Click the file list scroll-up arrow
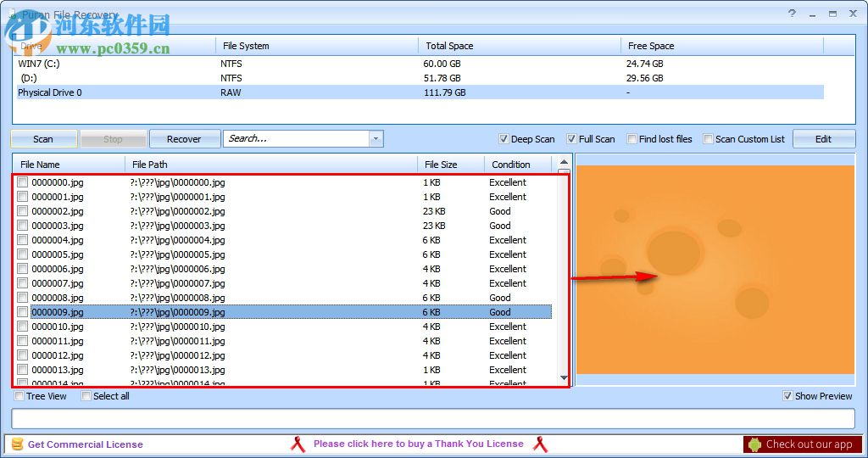Image resolution: width=868 pixels, height=458 pixels. (564, 162)
